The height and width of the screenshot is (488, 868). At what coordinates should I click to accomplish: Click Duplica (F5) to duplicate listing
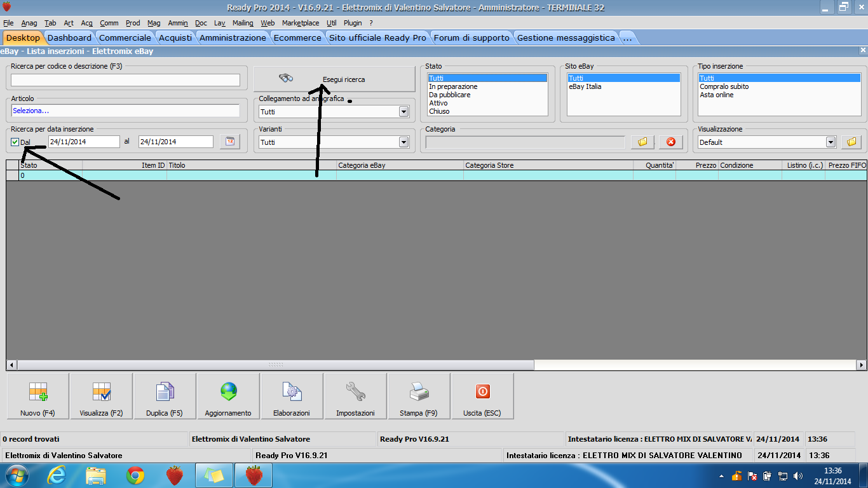click(165, 396)
